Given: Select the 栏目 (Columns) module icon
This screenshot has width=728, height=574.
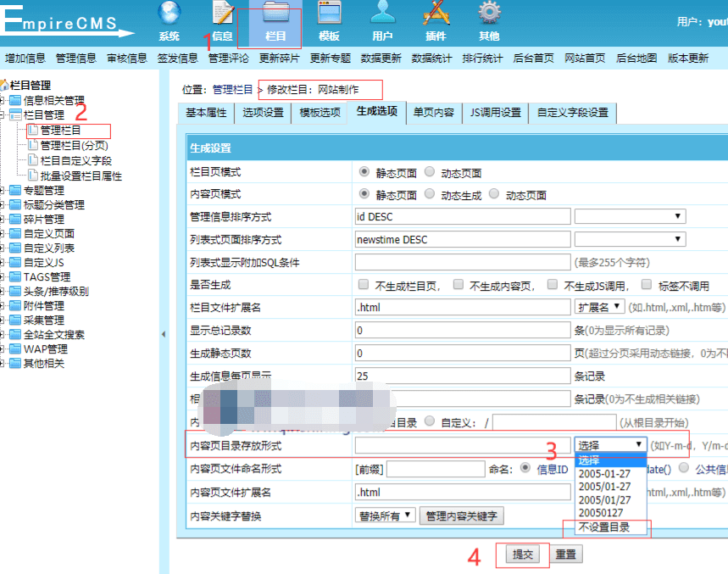Looking at the screenshot, I should click(x=274, y=21).
